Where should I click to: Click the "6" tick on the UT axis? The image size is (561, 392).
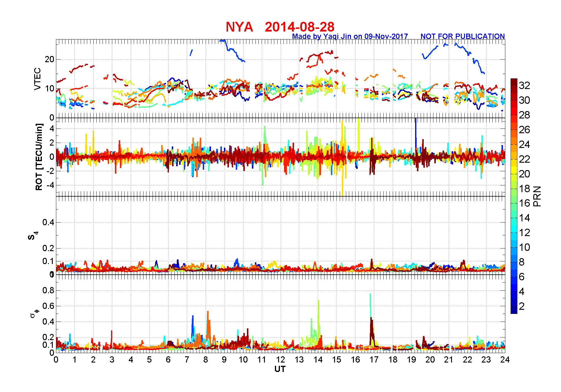click(168, 360)
